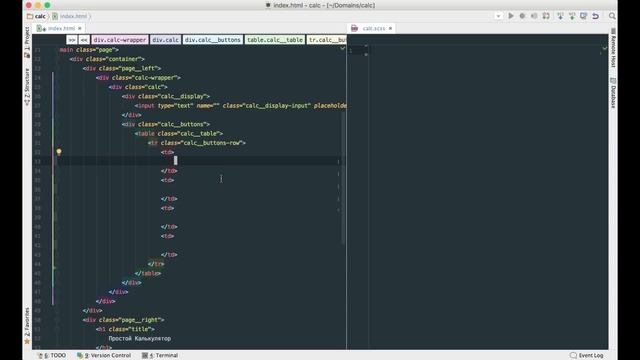
Task: Select table.calc__table breadcrumb
Action: pyautogui.click(x=275, y=40)
